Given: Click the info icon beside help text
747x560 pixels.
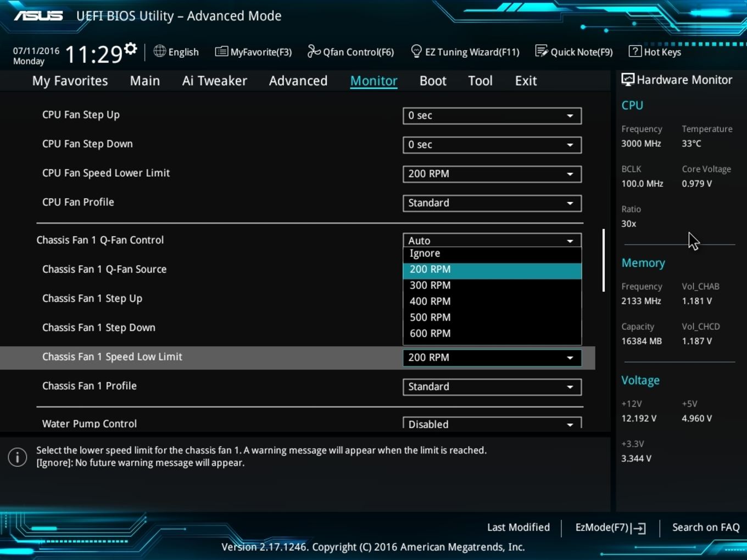Looking at the screenshot, I should tap(18, 457).
